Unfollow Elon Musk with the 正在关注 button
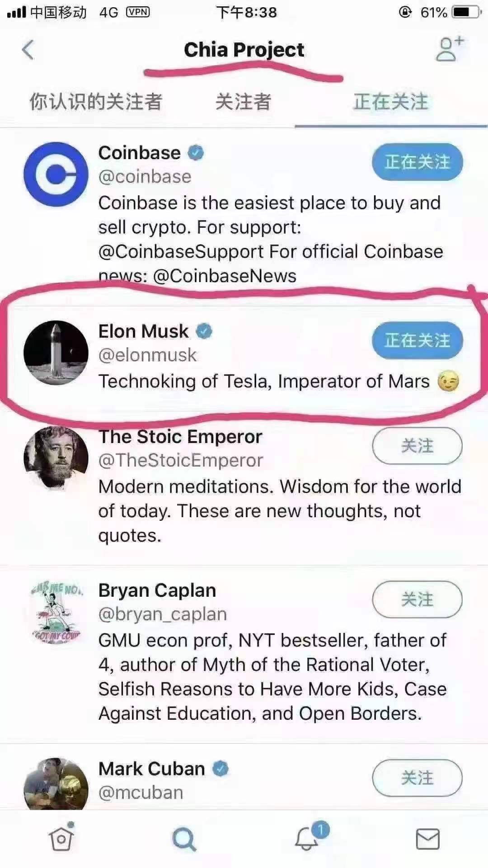This screenshot has height=868, width=488. tap(417, 340)
